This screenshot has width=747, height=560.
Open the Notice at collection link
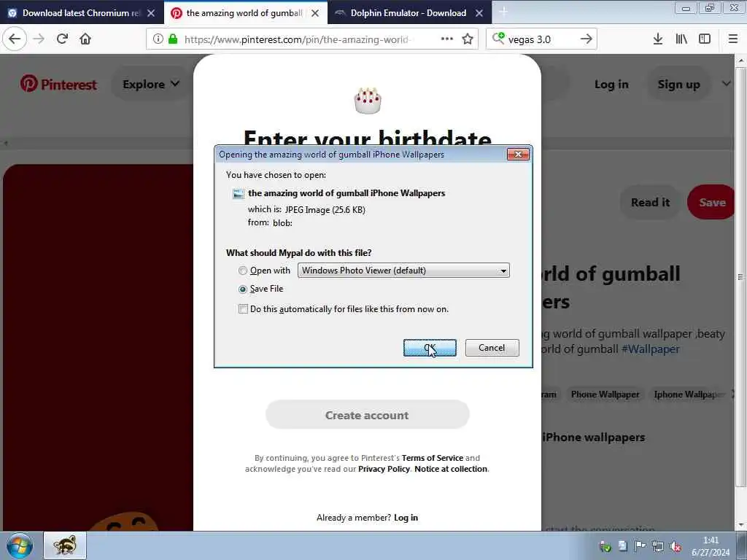(451, 469)
